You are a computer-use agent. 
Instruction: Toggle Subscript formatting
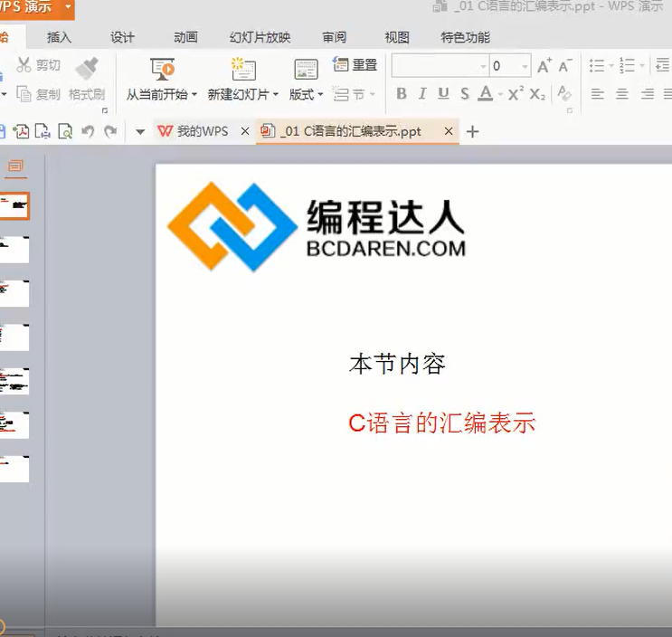537,94
